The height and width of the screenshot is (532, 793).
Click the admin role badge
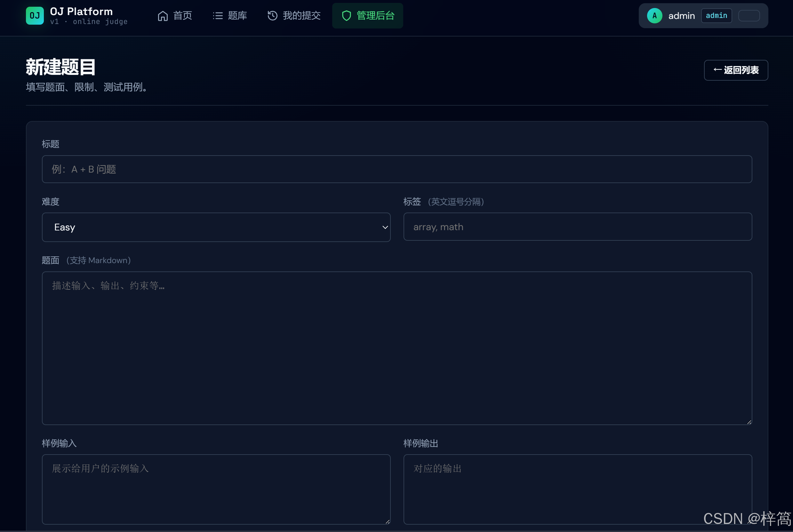click(x=716, y=16)
